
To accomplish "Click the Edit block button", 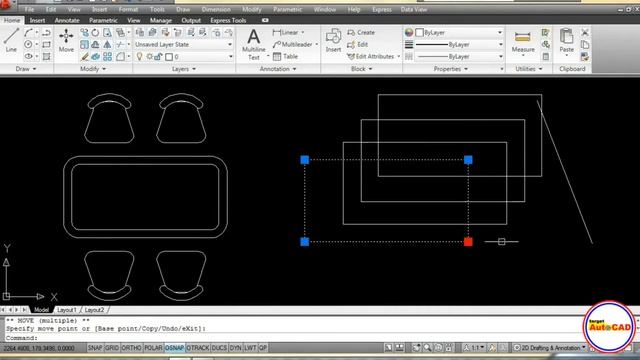I will coord(358,44).
